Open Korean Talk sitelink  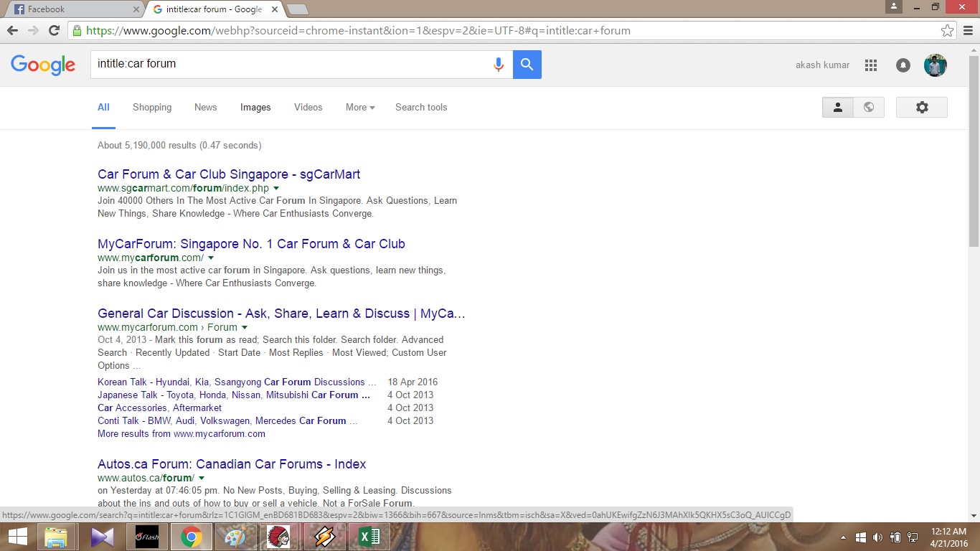click(x=236, y=382)
